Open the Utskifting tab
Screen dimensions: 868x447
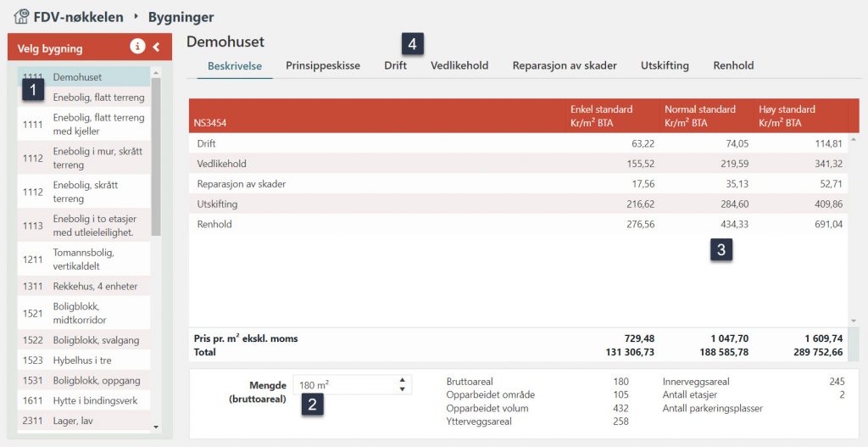[x=665, y=65]
